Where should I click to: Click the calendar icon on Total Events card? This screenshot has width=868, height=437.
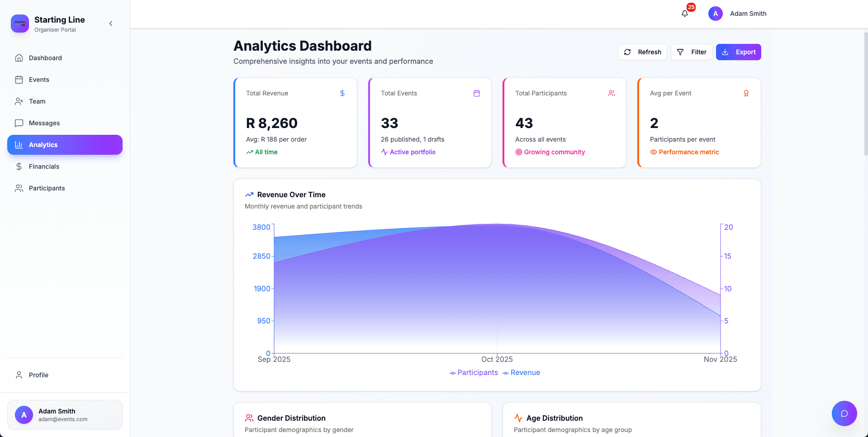(476, 93)
